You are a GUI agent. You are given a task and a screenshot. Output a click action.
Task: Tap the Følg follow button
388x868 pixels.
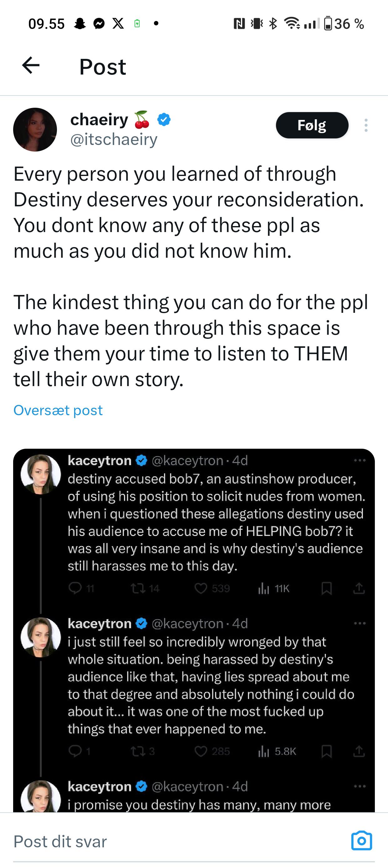click(312, 125)
